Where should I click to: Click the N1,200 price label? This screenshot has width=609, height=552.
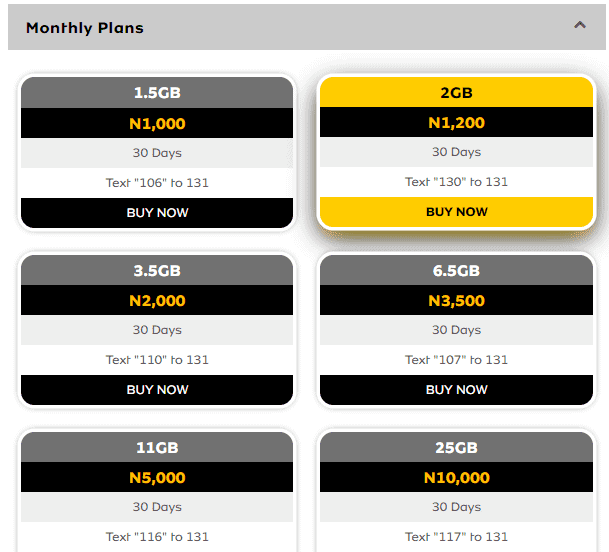[x=457, y=123]
